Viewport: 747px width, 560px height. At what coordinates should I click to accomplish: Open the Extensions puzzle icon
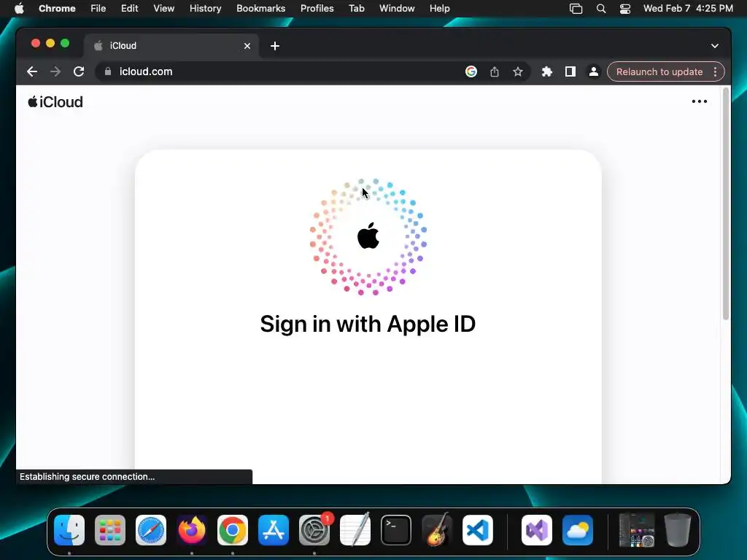tap(547, 71)
